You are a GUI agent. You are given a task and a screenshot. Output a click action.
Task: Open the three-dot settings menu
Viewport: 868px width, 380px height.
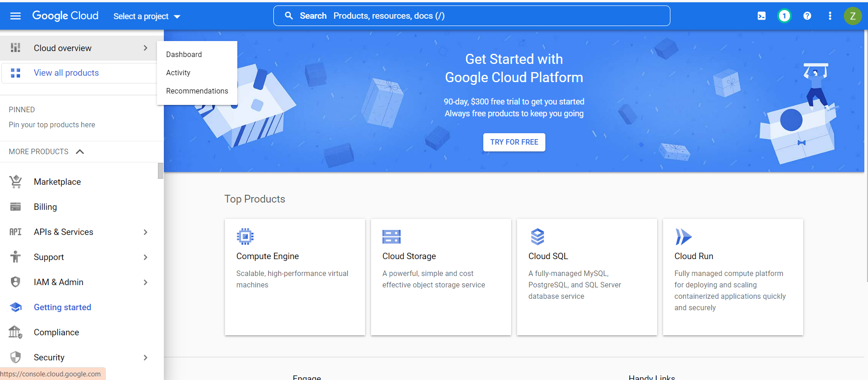coord(830,16)
